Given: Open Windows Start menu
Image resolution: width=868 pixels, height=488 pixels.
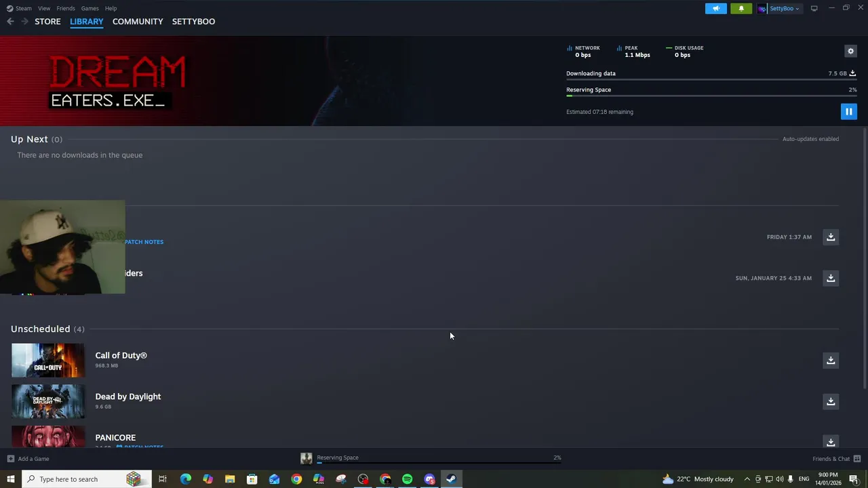Looking at the screenshot, I should coord(10,479).
